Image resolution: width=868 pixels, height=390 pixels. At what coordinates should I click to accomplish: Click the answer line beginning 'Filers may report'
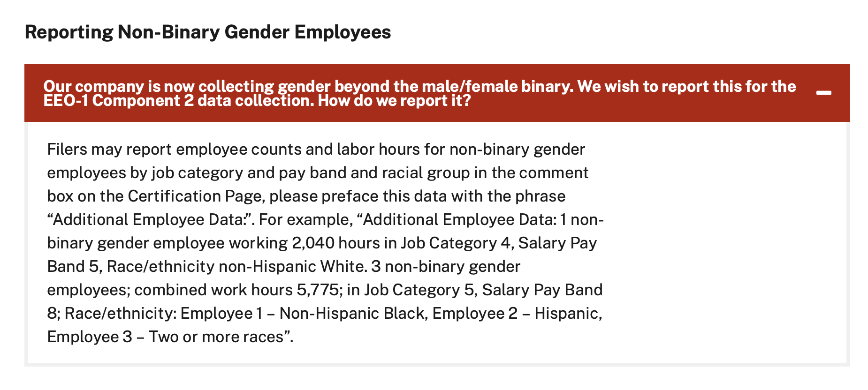tap(316, 150)
